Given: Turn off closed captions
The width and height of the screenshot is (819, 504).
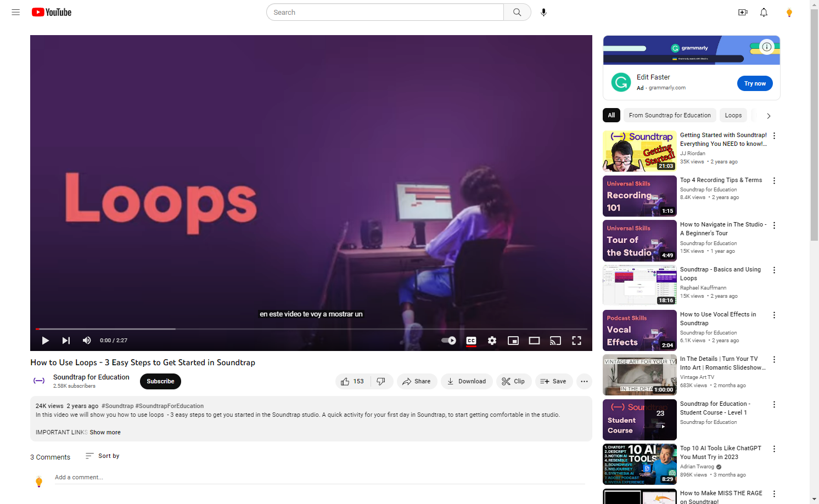Looking at the screenshot, I should pyautogui.click(x=471, y=341).
